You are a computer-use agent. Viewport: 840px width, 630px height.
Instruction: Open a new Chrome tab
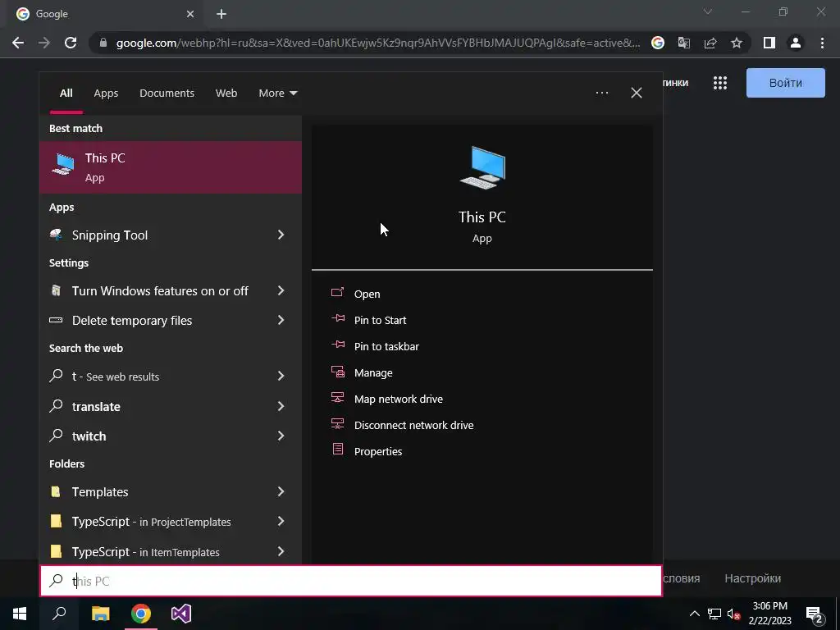221,14
